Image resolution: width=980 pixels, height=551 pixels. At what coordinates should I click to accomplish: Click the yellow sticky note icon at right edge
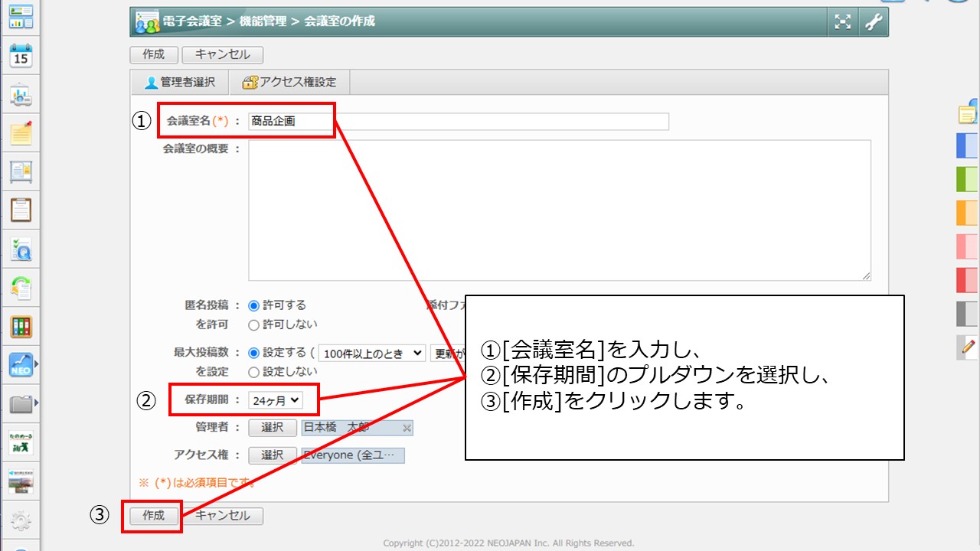pos(969,112)
